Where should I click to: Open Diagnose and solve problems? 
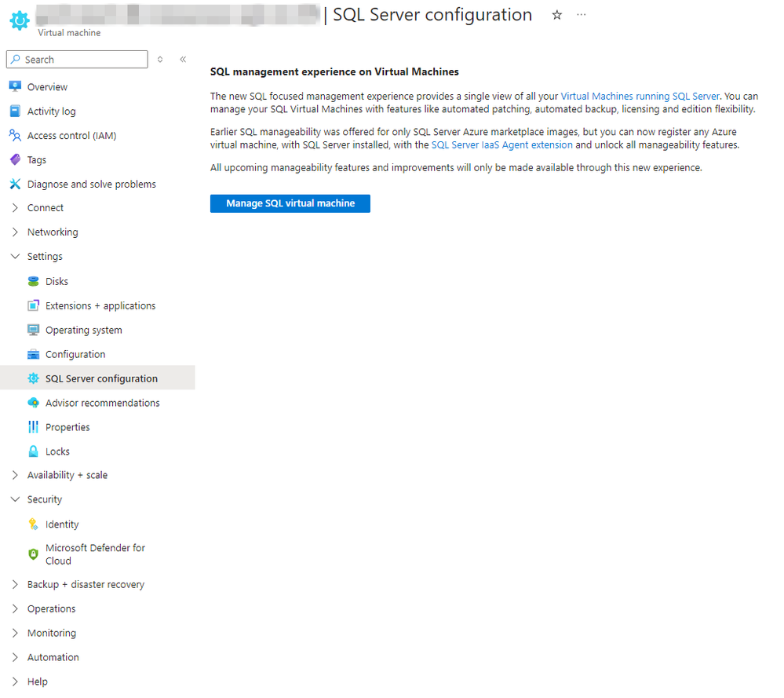(92, 185)
